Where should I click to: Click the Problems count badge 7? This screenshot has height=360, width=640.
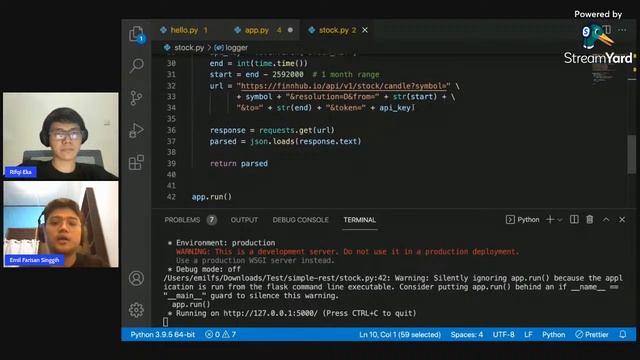211,220
